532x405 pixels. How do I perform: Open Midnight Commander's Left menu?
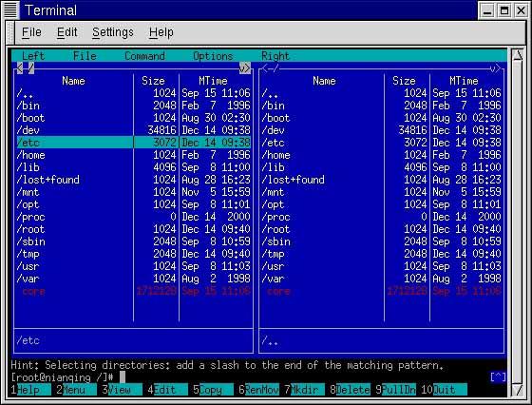click(x=33, y=56)
